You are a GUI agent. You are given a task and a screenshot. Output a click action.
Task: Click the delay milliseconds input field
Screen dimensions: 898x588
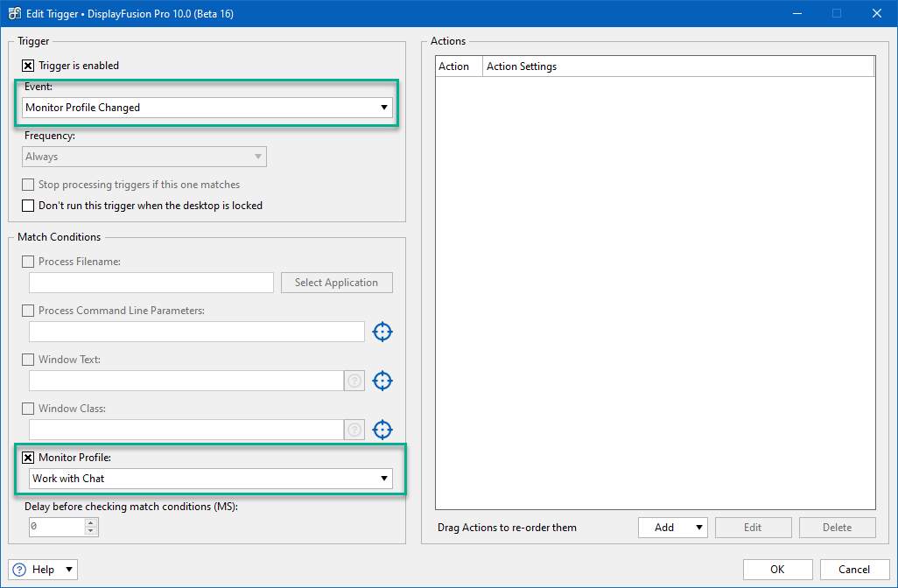coord(57,527)
